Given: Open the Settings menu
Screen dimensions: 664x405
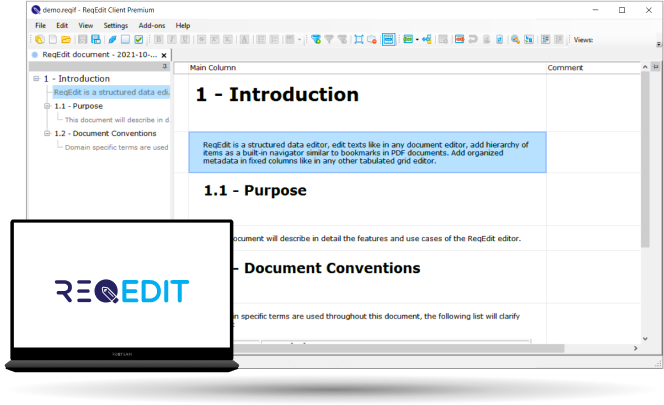Looking at the screenshot, I should pos(116,25).
